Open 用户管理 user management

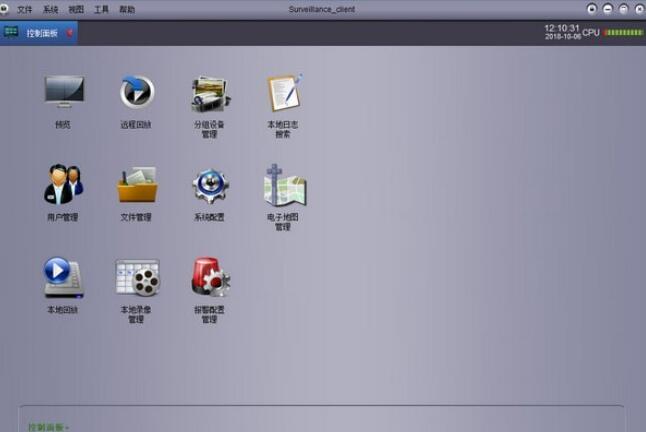[x=63, y=185]
